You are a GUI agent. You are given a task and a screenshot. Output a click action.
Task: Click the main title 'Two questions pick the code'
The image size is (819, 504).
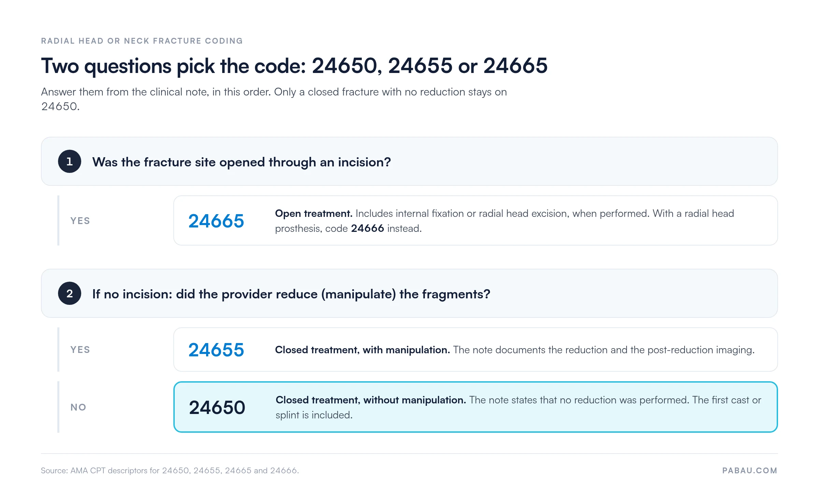tap(294, 65)
